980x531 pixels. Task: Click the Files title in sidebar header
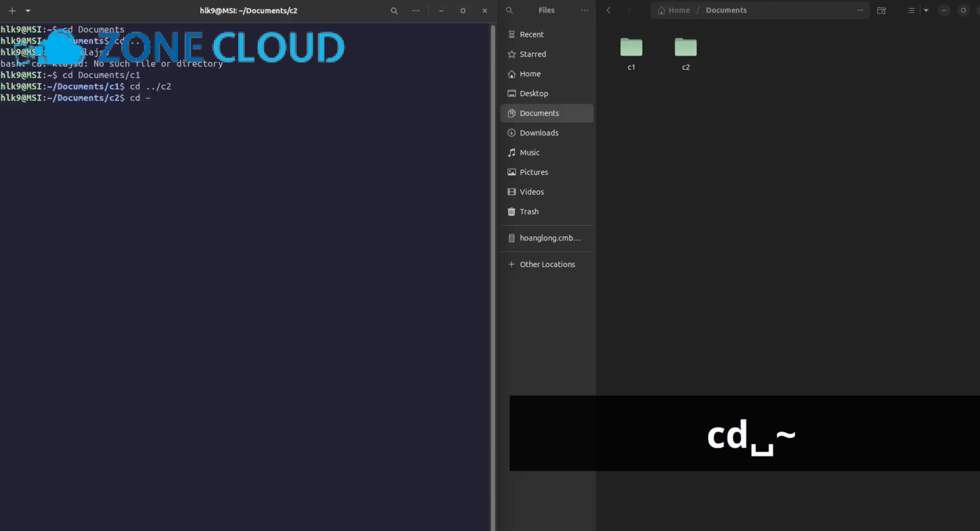pyautogui.click(x=546, y=10)
